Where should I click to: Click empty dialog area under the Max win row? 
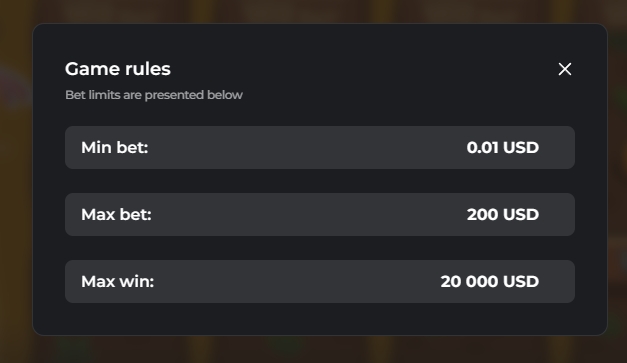(320, 319)
